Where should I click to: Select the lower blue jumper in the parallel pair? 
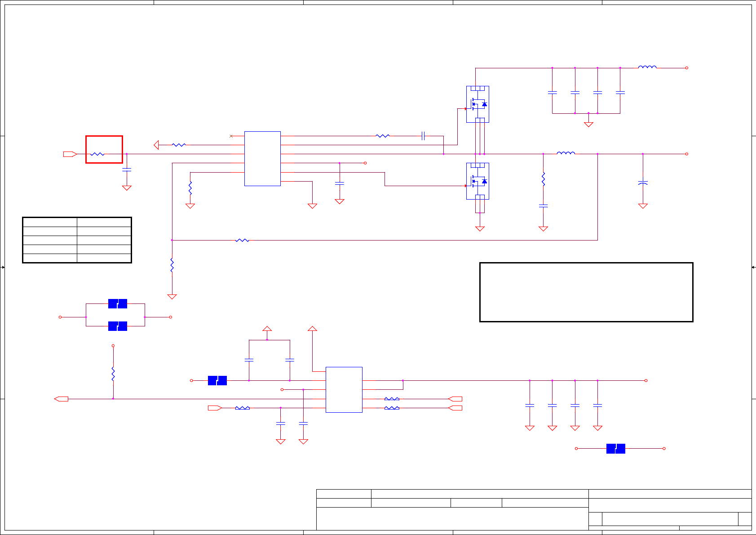[118, 326]
